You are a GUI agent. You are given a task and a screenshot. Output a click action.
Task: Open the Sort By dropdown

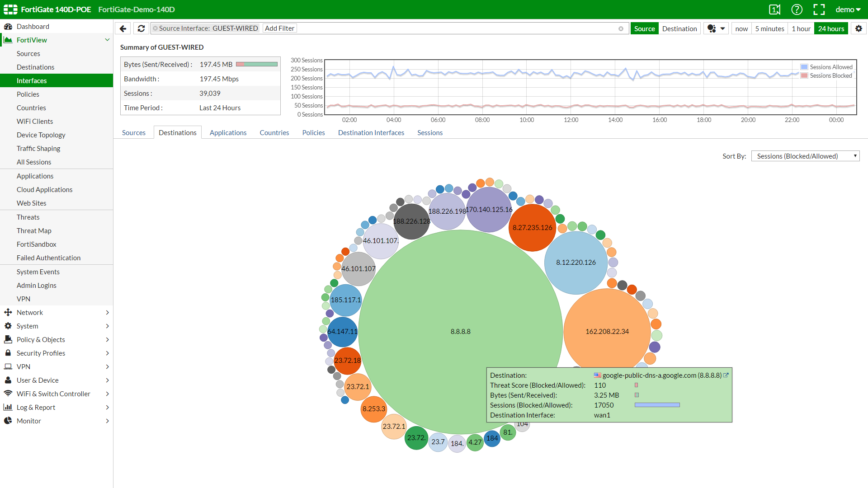pos(805,156)
